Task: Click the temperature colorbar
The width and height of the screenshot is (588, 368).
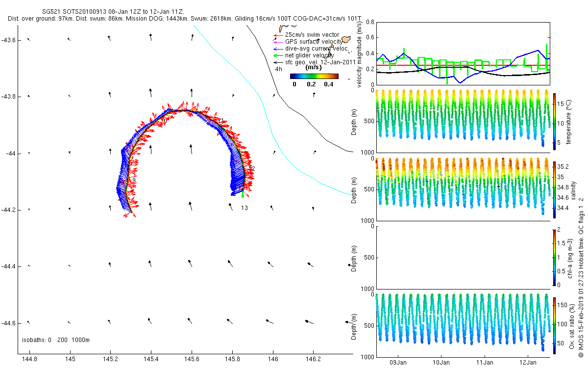Action: pos(554,120)
